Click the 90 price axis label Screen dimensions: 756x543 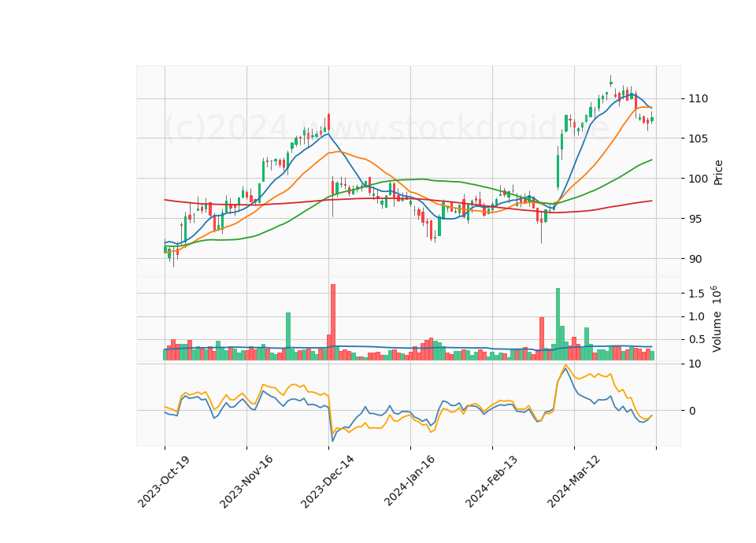click(695, 259)
